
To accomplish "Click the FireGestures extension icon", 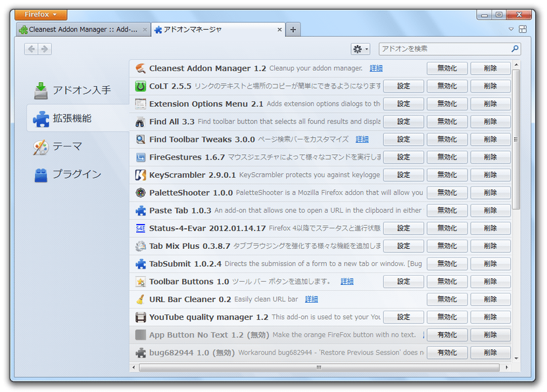I will pyautogui.click(x=141, y=157).
